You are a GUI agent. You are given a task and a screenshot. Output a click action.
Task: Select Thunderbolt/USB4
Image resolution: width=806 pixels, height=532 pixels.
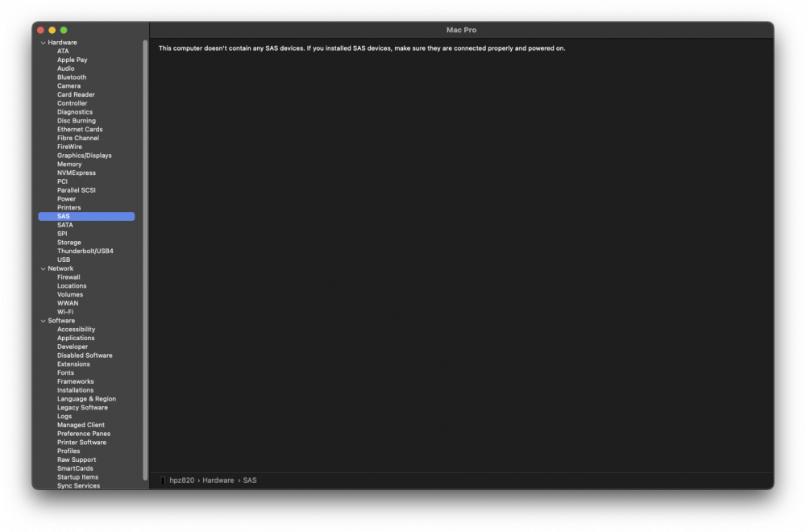85,251
